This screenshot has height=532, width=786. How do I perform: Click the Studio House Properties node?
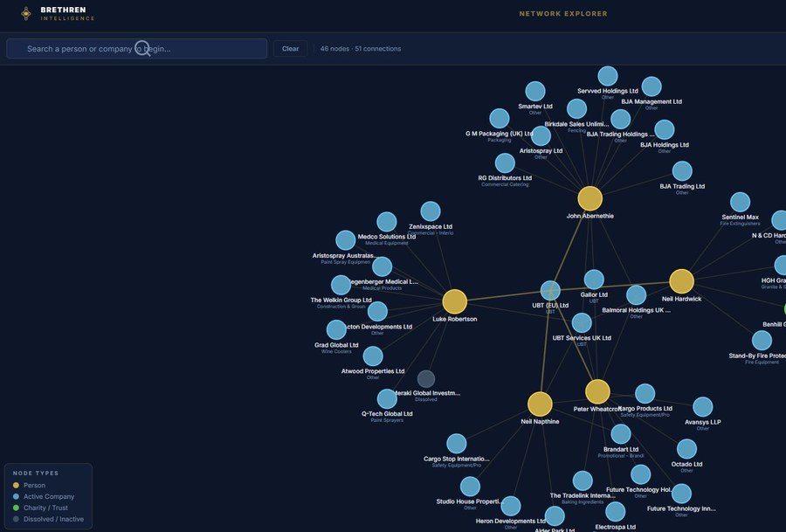coord(470,487)
